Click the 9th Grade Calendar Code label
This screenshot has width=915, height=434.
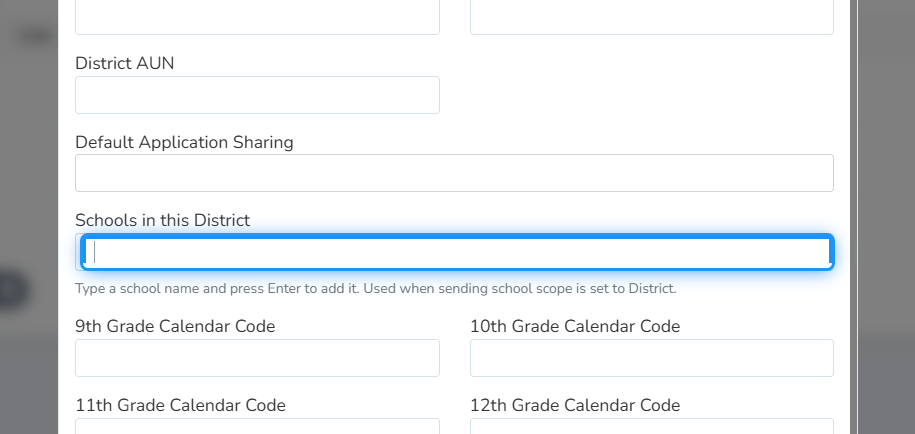[x=175, y=326]
